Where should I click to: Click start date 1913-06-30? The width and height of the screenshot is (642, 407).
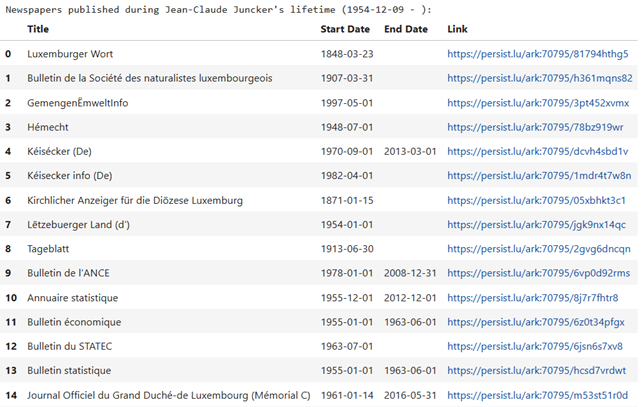coord(347,249)
